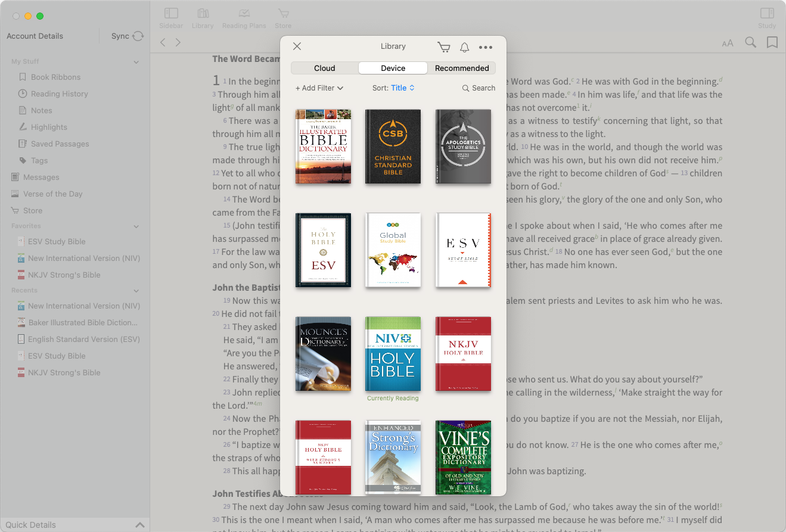Screen dimensions: 786x532
Task: Open ESV Study Bible under Recents
Action: pyautogui.click(x=57, y=356)
